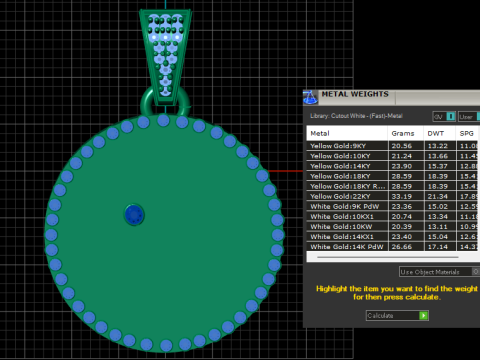The image size is (480, 360).
Task: Click the 20.56 grams cell
Action: point(406,146)
